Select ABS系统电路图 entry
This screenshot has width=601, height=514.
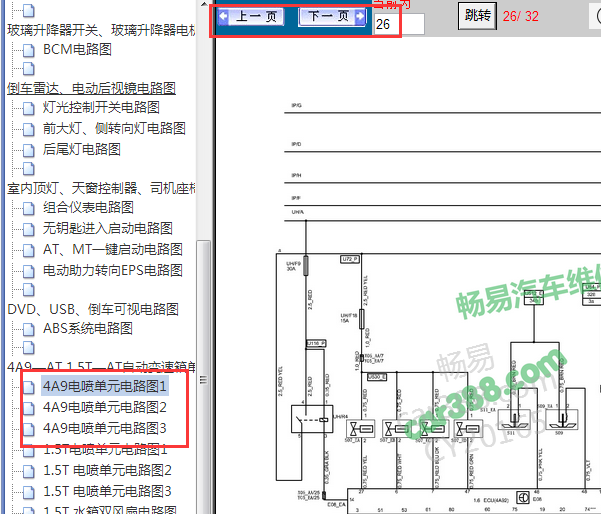point(88,328)
